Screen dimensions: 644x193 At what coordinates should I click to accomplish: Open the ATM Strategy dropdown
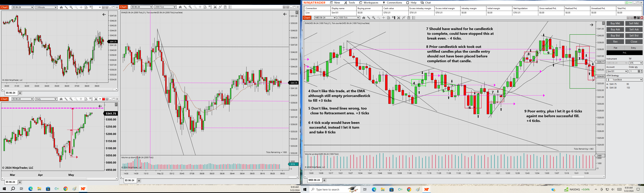(x=625, y=80)
